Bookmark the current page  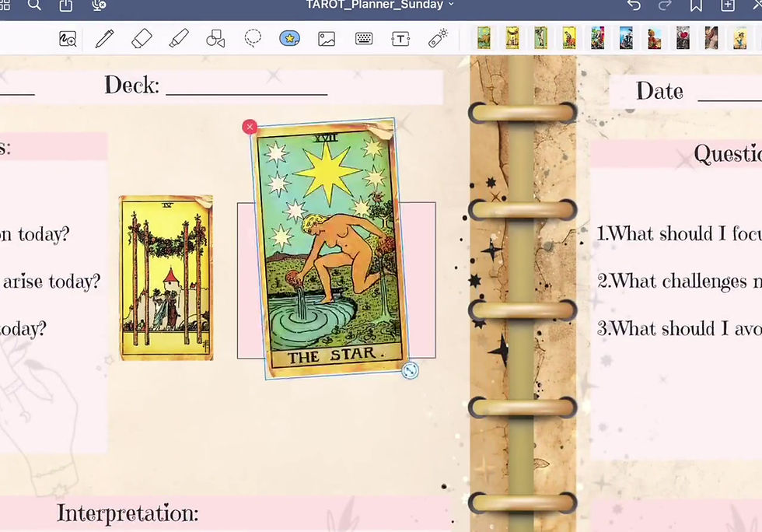pyautogui.click(x=697, y=5)
